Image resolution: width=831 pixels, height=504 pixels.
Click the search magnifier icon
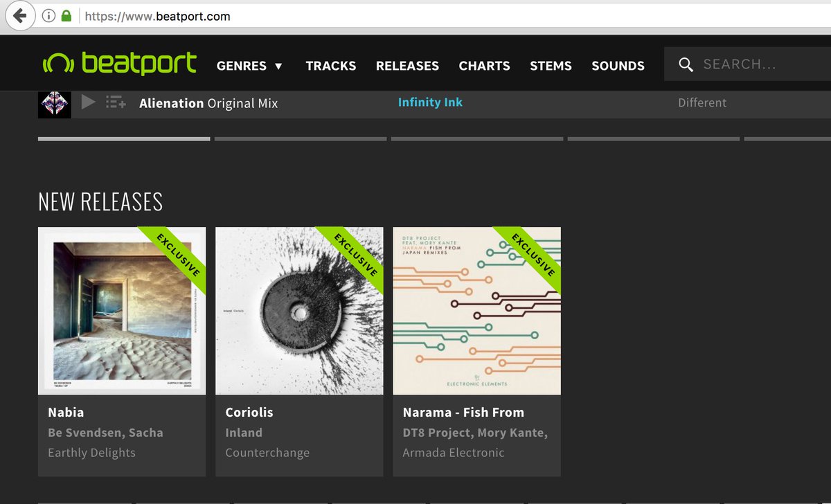tap(686, 64)
